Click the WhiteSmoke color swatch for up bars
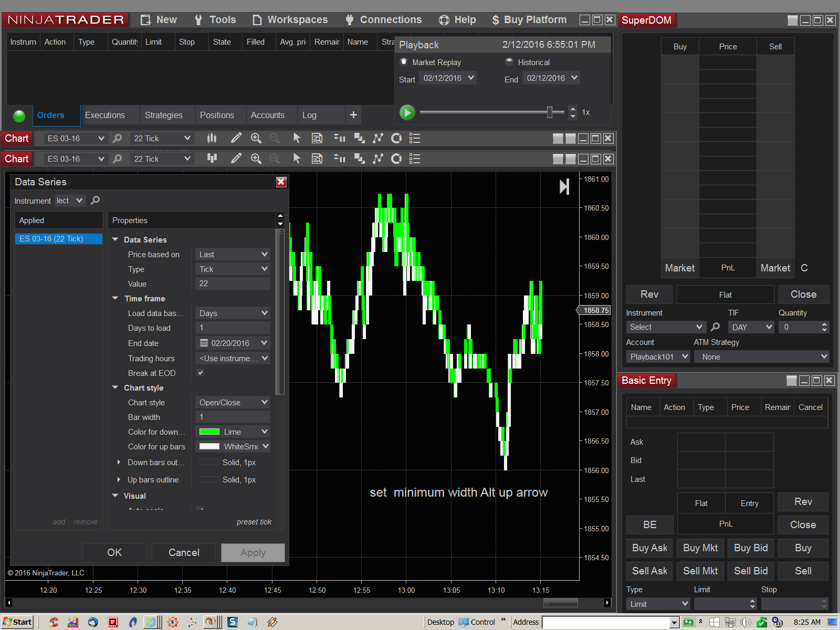 click(x=209, y=446)
